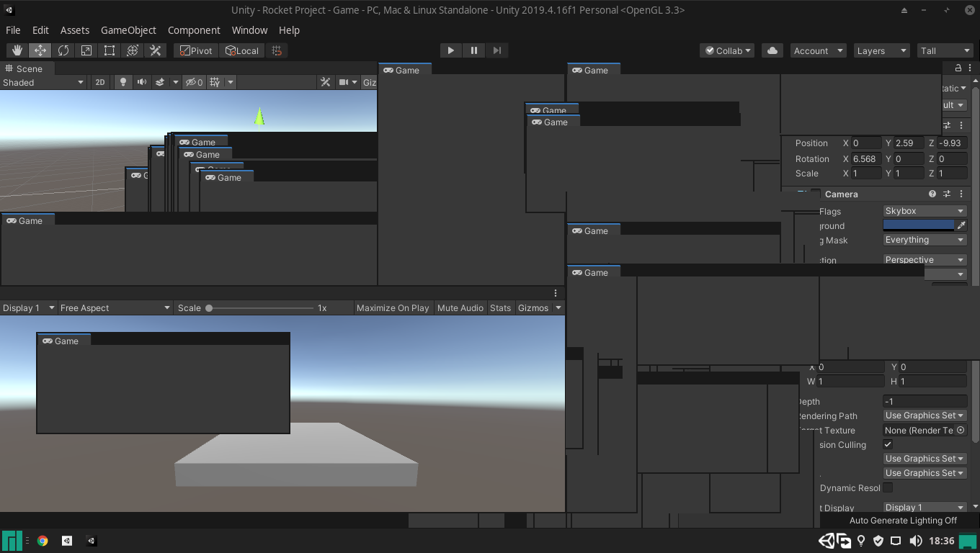This screenshot has height=553, width=980.
Task: Click Depth field showing -1
Action: pyautogui.click(x=925, y=401)
